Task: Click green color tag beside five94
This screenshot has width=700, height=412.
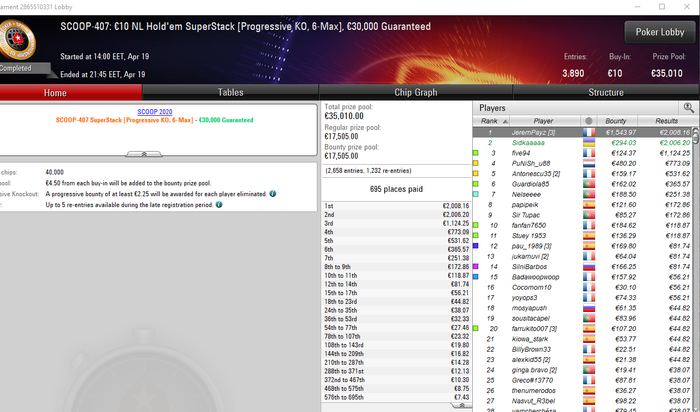Action: point(476,153)
